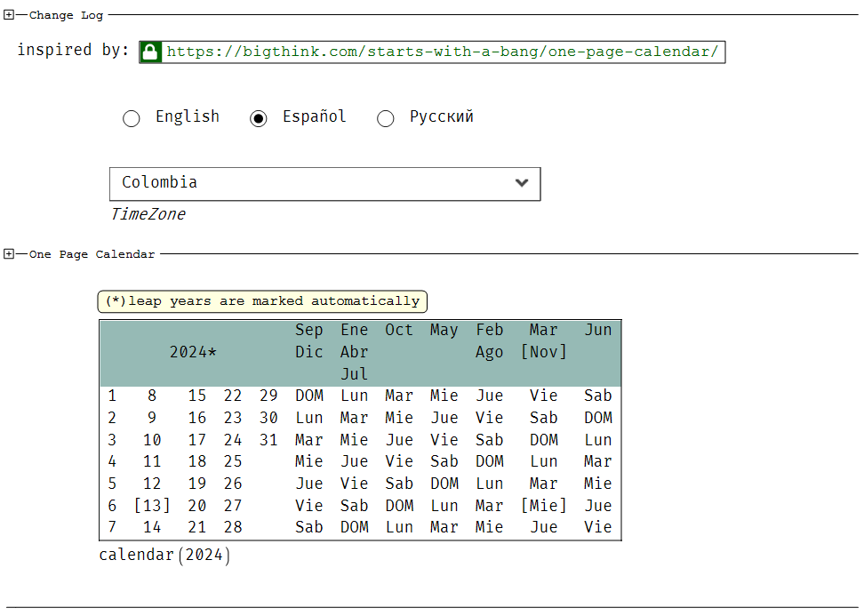Click the dropdown chevron on the Colombia selector
Image resolution: width=864 pixels, height=616 pixels.
pyautogui.click(x=522, y=182)
